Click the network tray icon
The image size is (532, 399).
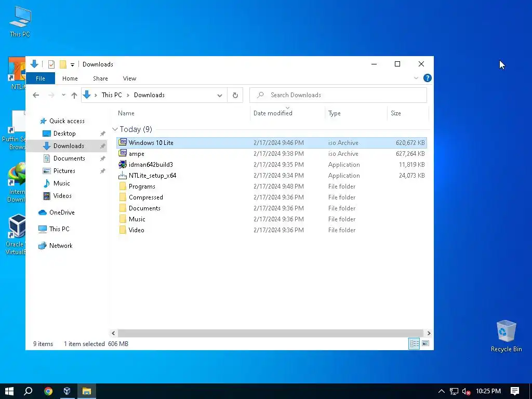(x=454, y=392)
